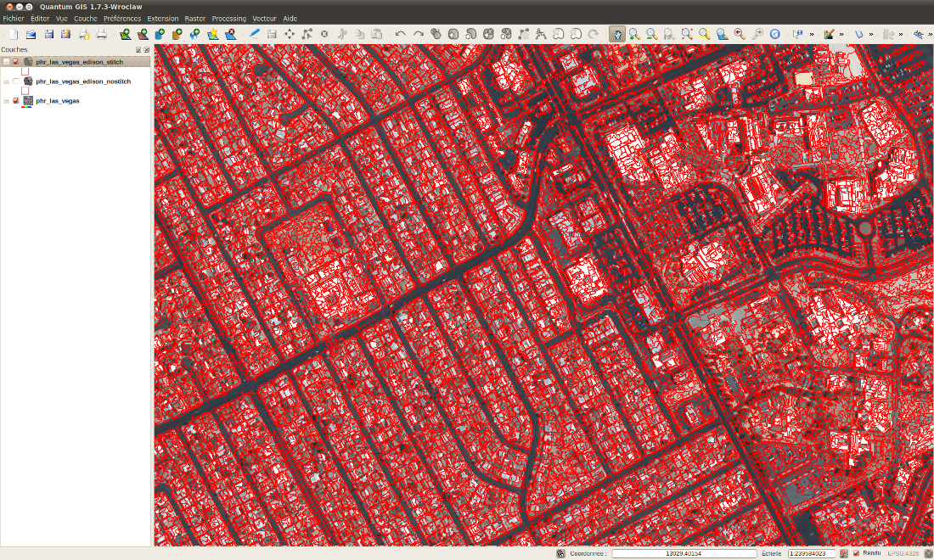Viewport: 934px width, 560px height.
Task: Open the Processing menu
Action: click(228, 18)
